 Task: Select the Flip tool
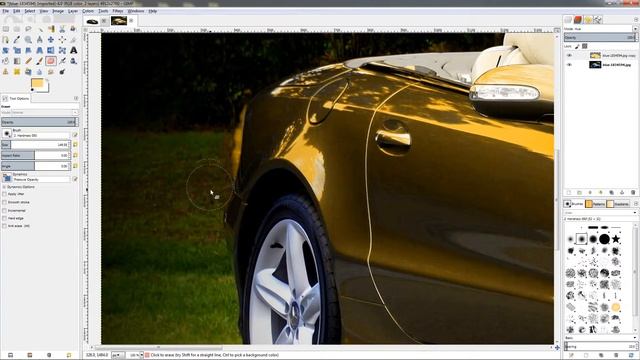click(x=51, y=50)
